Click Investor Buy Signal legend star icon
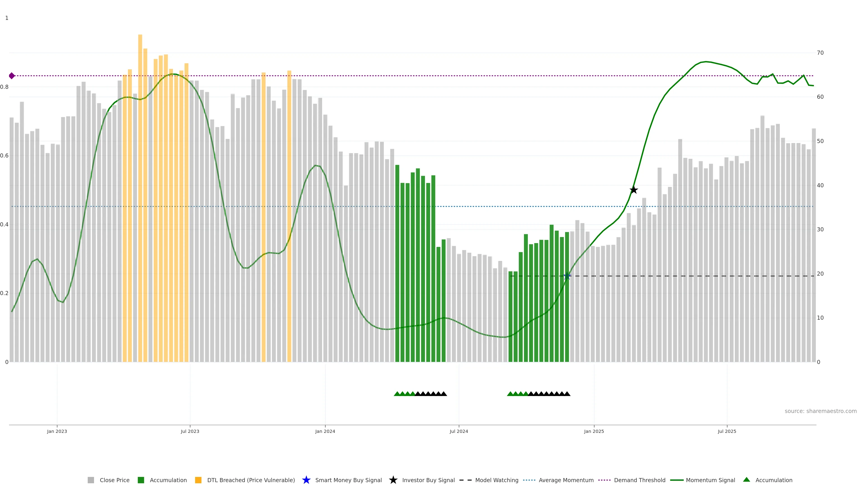 pyautogui.click(x=393, y=480)
